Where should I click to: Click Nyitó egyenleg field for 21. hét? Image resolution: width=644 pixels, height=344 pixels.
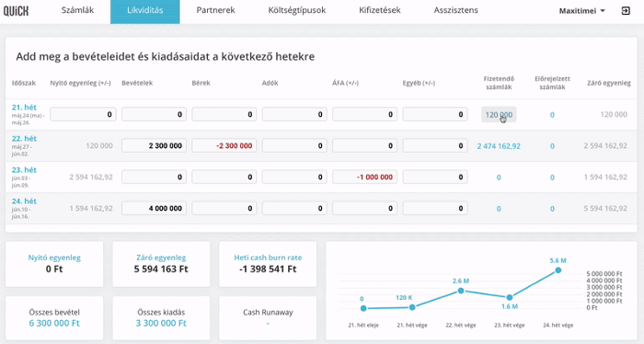pyautogui.click(x=83, y=115)
